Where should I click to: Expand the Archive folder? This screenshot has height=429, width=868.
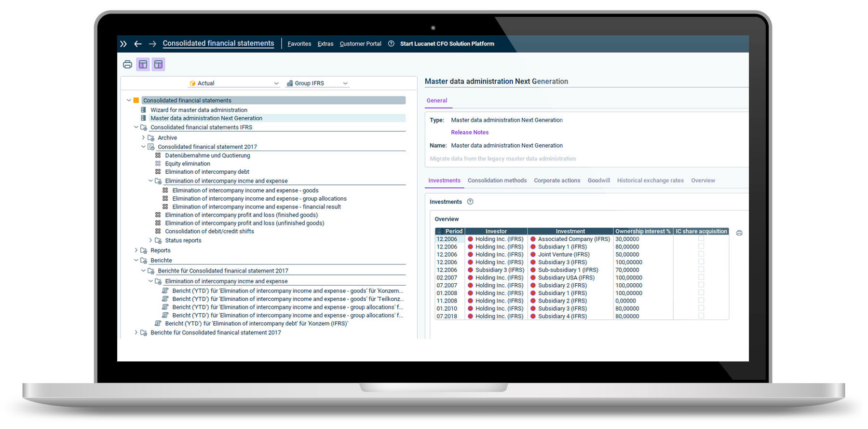[143, 138]
